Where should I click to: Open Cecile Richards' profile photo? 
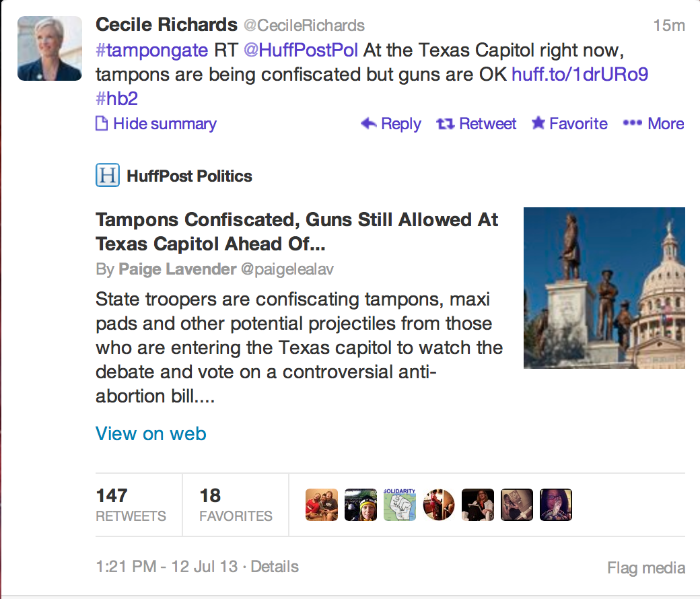point(50,48)
